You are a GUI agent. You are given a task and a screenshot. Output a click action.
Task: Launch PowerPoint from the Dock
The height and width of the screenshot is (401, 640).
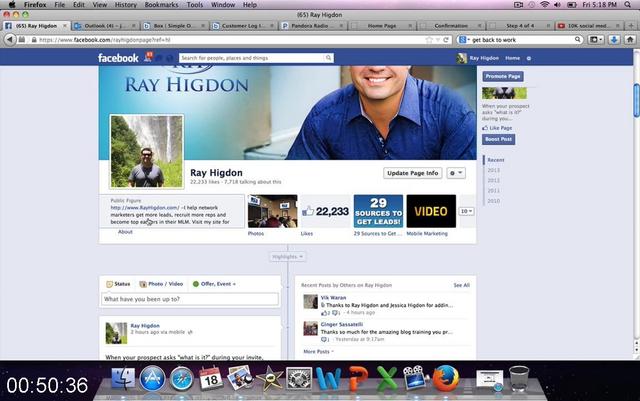(x=358, y=379)
